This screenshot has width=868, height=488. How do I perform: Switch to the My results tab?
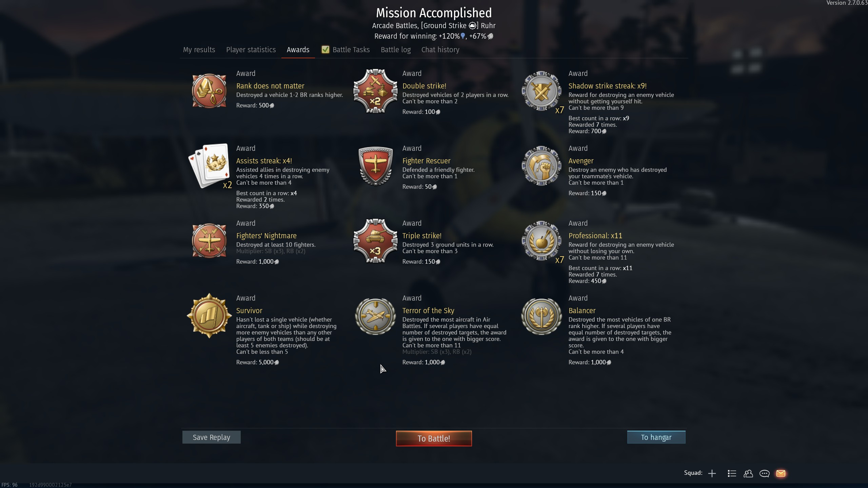[199, 49]
